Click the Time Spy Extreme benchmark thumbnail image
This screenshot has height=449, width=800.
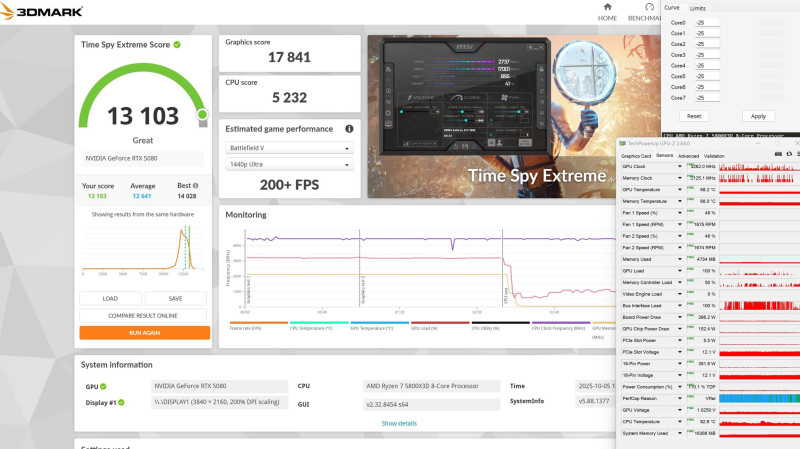click(x=514, y=116)
